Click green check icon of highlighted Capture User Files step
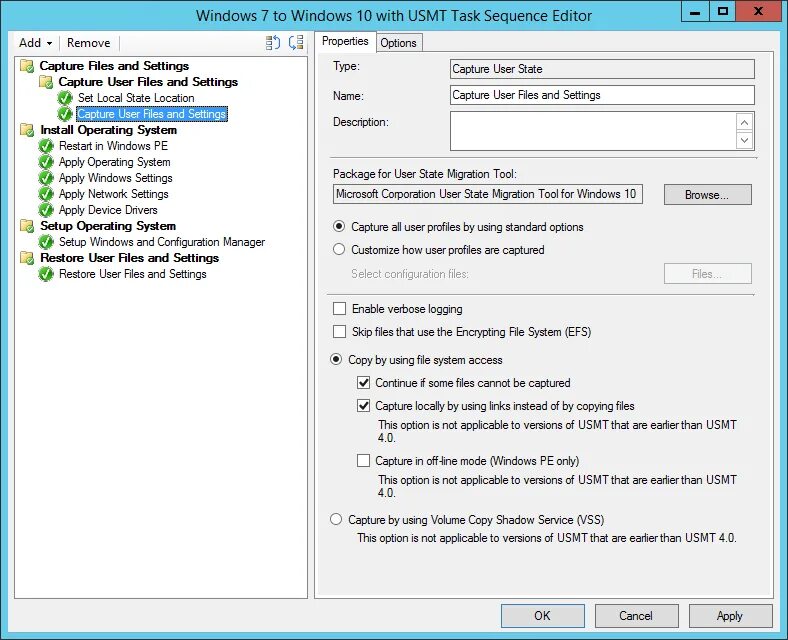788x640 pixels. tap(65, 114)
